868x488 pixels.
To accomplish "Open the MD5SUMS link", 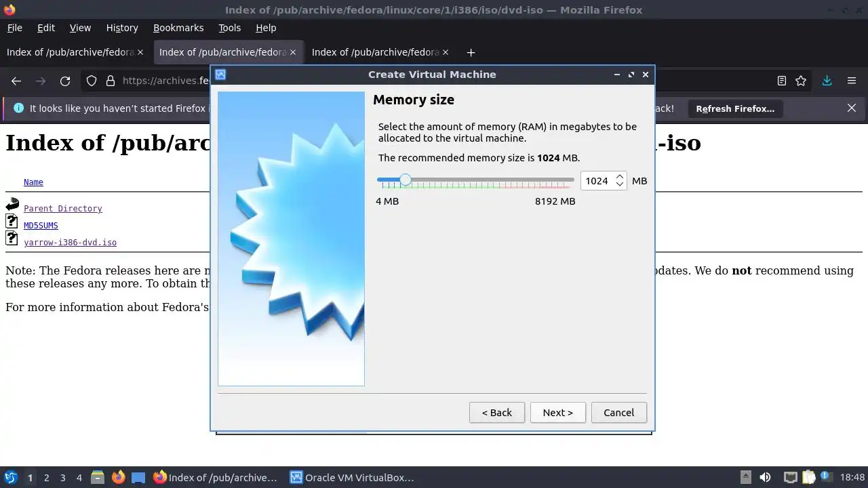I will (41, 226).
